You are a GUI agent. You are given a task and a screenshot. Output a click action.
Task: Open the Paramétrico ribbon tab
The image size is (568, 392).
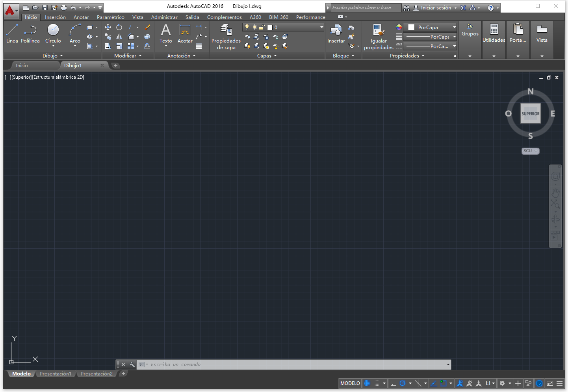(x=111, y=17)
